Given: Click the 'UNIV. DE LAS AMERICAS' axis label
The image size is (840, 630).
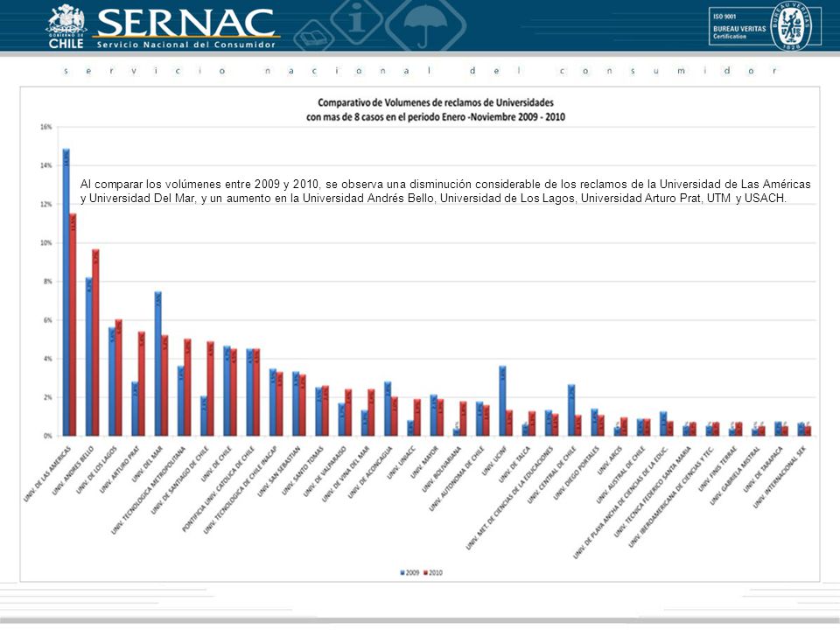Looking at the screenshot, I should coord(47,473).
